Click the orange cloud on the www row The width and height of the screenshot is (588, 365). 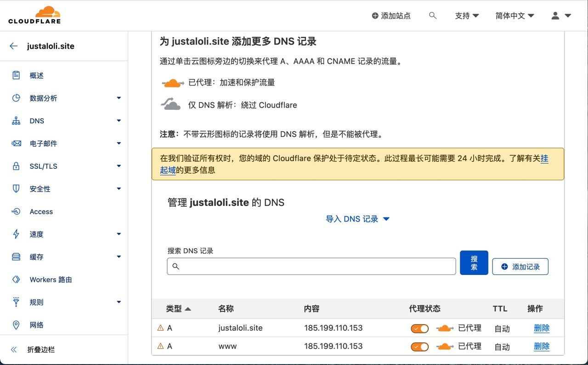(445, 347)
